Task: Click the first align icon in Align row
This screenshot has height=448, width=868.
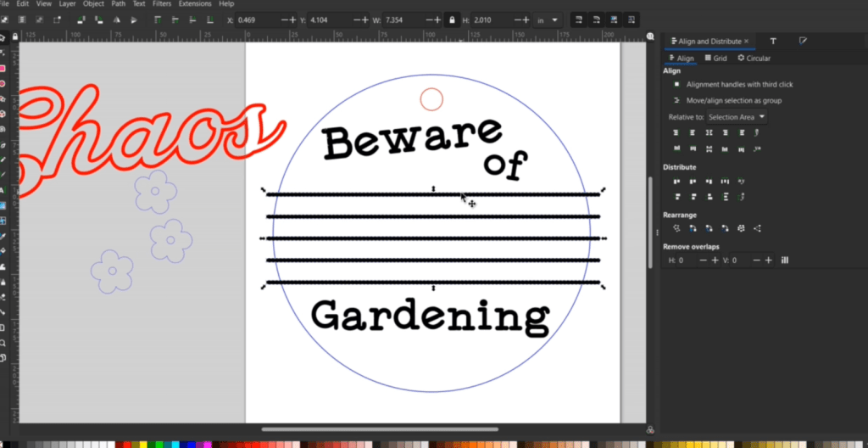Action: point(676,133)
